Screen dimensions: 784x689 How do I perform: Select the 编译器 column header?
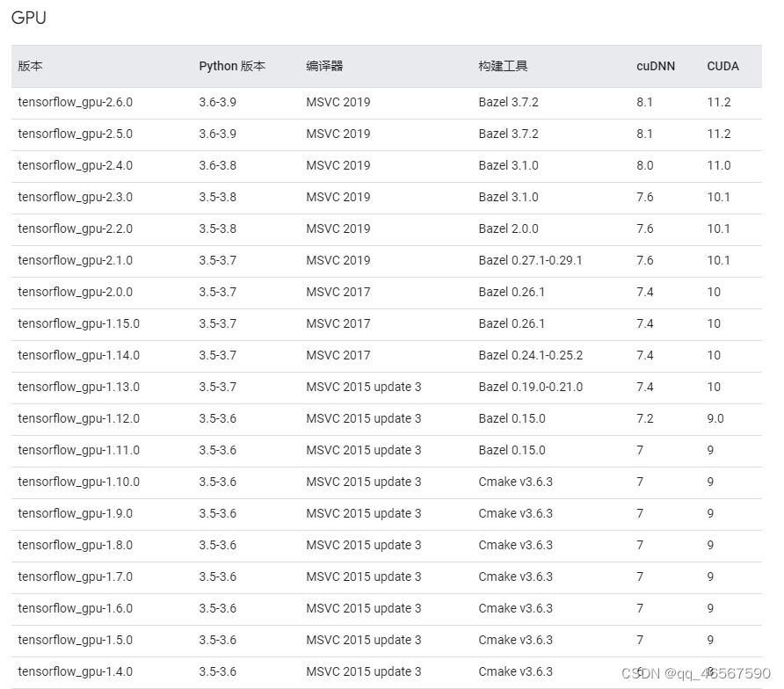[324, 66]
